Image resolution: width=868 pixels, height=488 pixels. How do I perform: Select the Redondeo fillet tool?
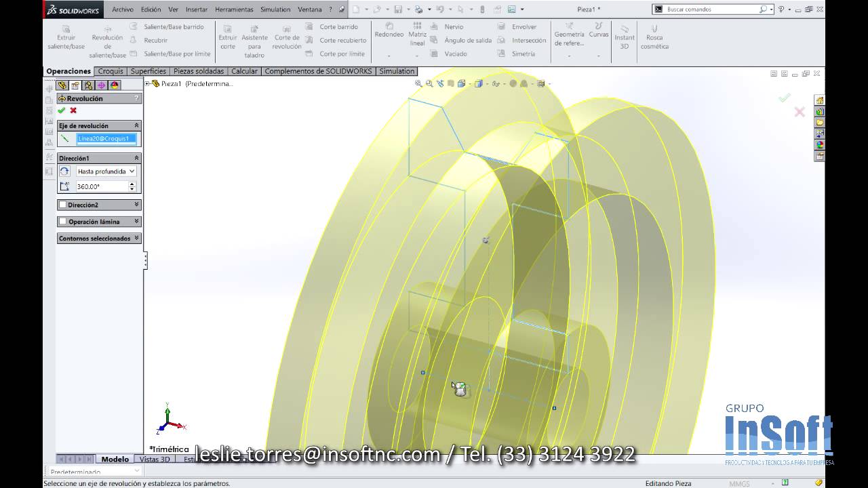[x=389, y=30]
